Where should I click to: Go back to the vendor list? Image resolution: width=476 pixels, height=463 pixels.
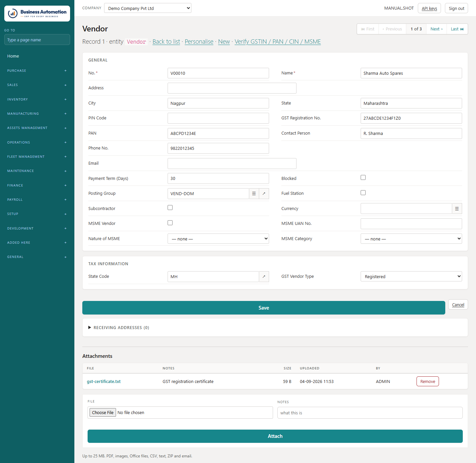[x=166, y=42]
